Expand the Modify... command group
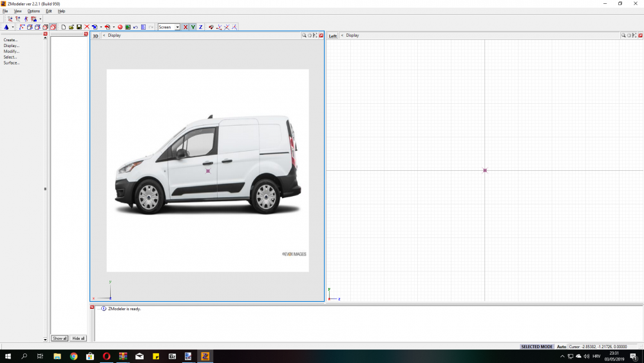This screenshot has width=644, height=363. tap(12, 52)
